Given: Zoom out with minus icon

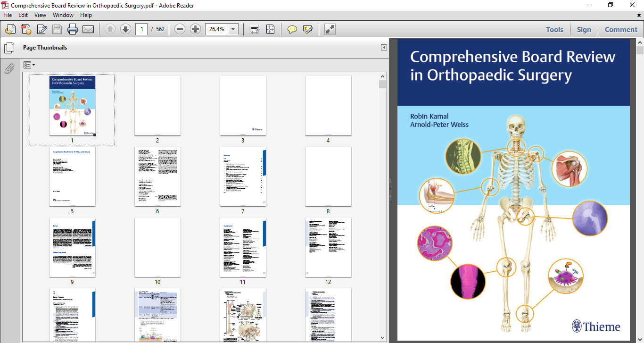Looking at the screenshot, I should tap(180, 29).
